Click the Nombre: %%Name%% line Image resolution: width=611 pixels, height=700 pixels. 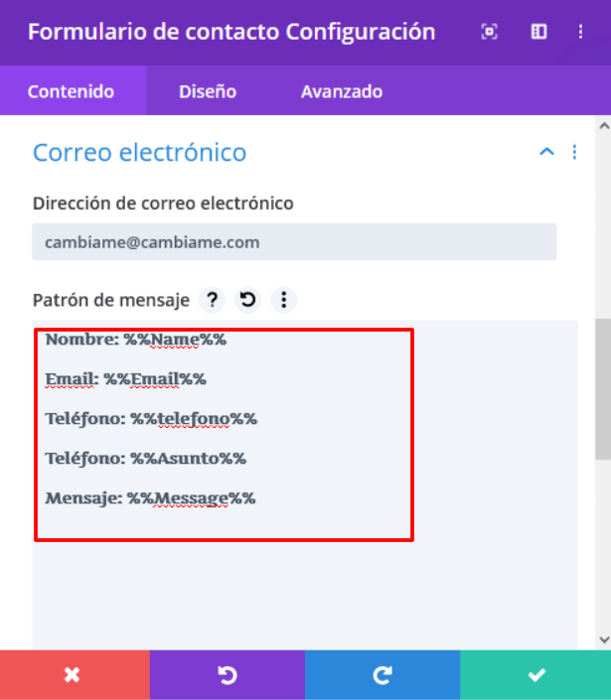coord(136,340)
